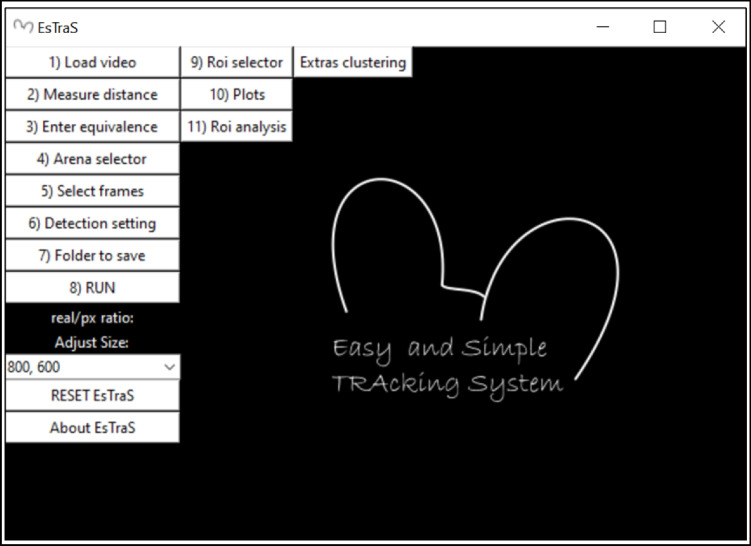The image size is (751, 546).
Task: Click the real/px ratio: label
Action: click(92, 318)
